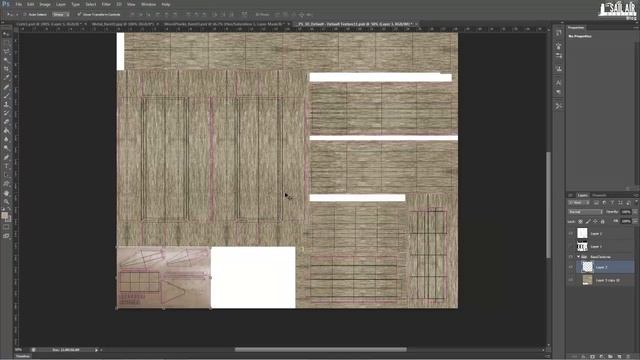This screenshot has height=360, width=640.
Task: Select the Zoom tool
Action: pyautogui.click(x=6, y=201)
